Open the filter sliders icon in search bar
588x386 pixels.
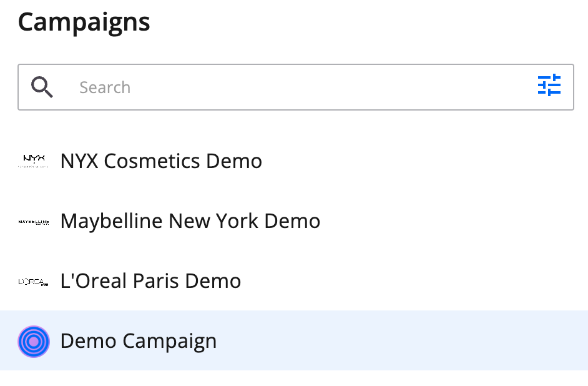[549, 86]
